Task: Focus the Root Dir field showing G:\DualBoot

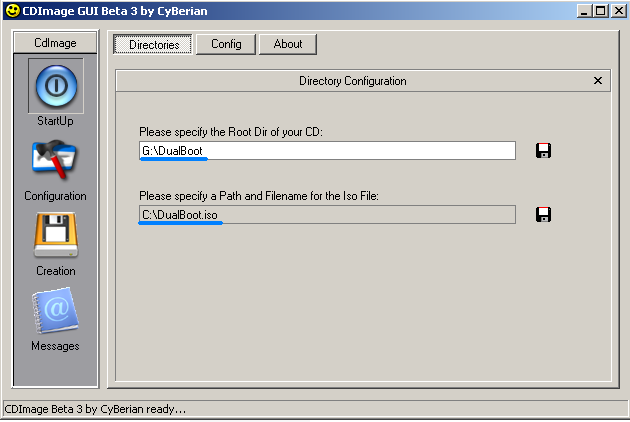Action: [x=327, y=151]
